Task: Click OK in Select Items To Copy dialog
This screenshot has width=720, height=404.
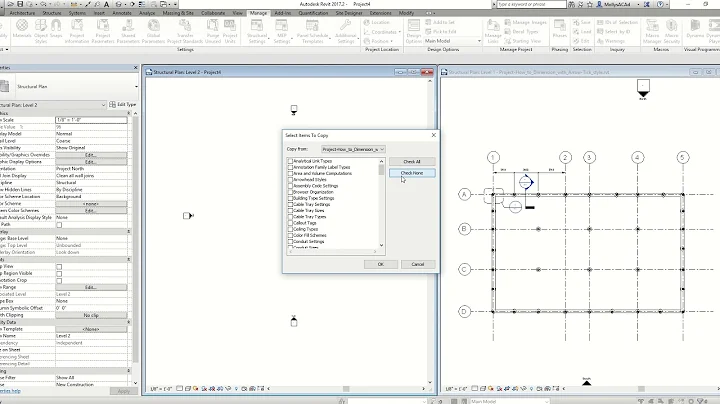Action: point(381,264)
